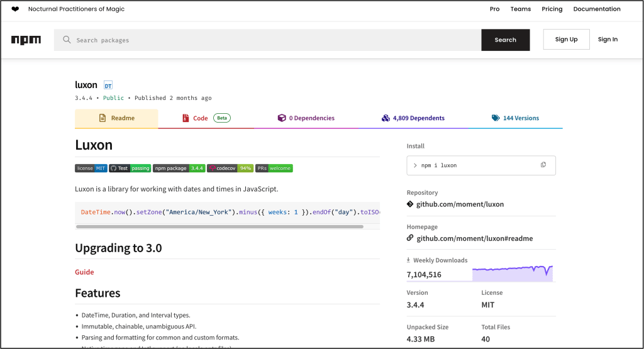Click the PRs welcome badge
This screenshot has height=349, width=644.
point(274,169)
